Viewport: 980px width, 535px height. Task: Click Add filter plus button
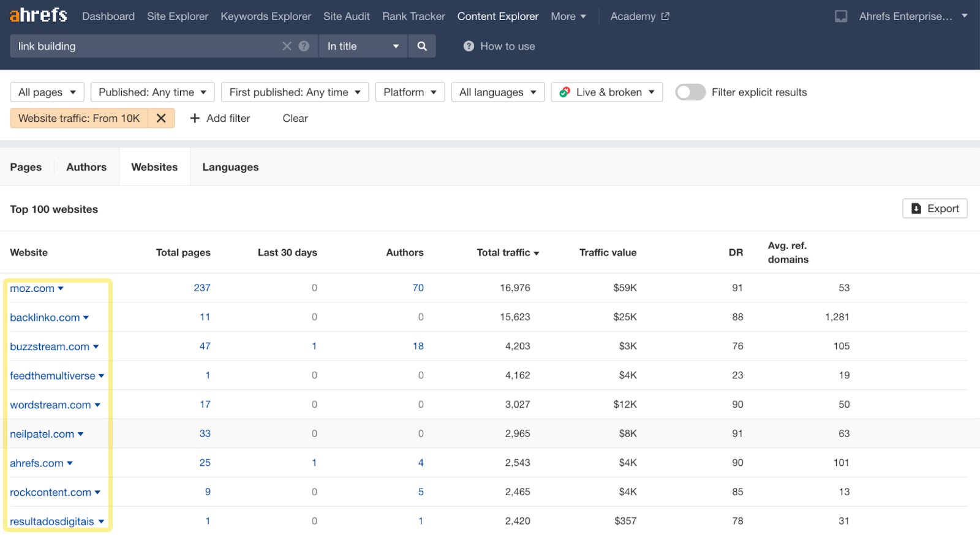coord(220,118)
